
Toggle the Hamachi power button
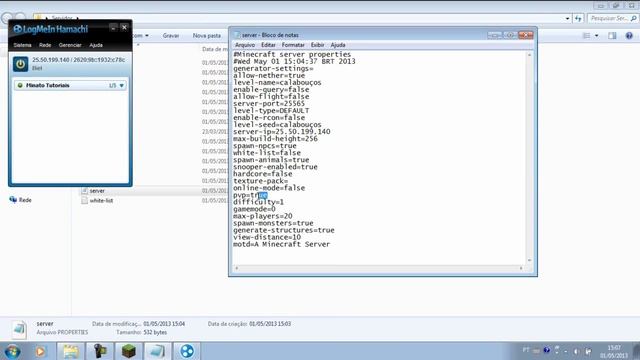coord(20,64)
